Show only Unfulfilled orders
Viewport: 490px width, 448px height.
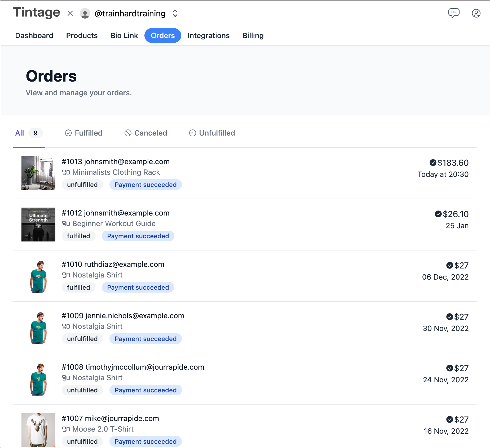tap(212, 133)
